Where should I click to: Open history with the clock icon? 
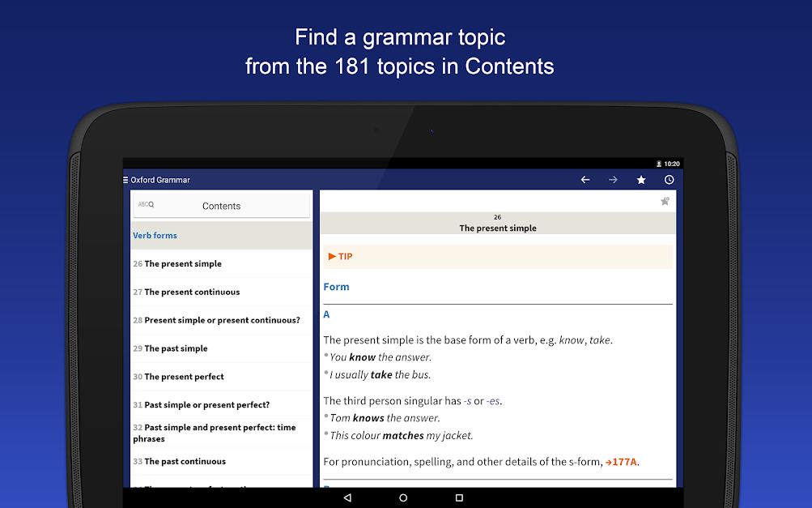pyautogui.click(x=669, y=180)
